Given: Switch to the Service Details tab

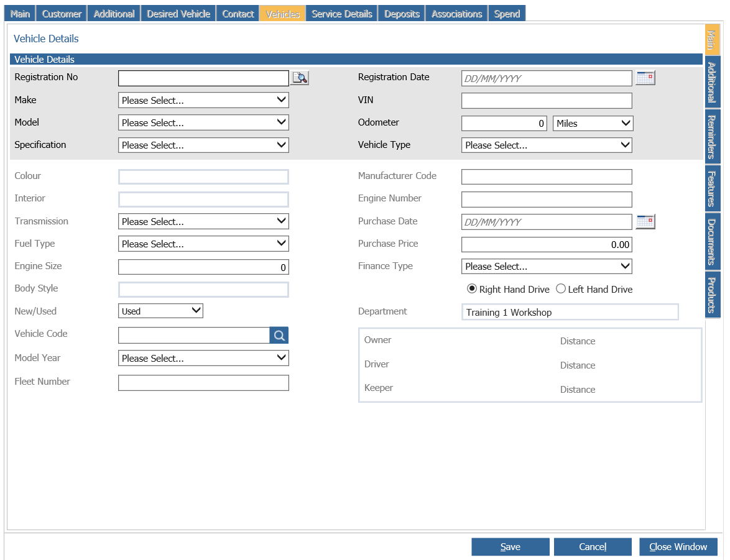Looking at the screenshot, I should 342,14.
